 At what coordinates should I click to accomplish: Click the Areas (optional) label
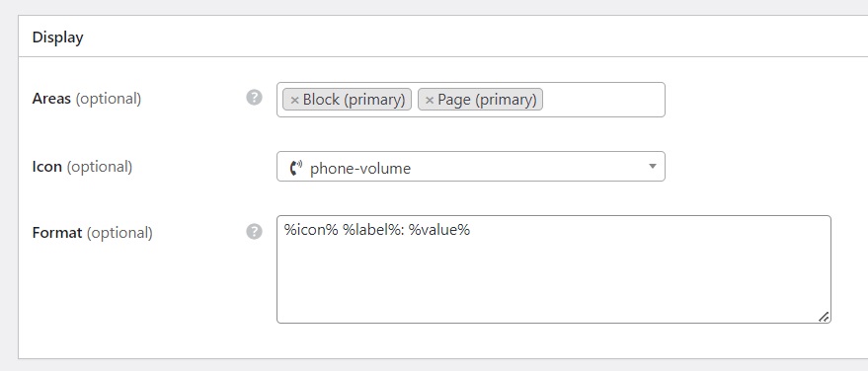(x=87, y=99)
